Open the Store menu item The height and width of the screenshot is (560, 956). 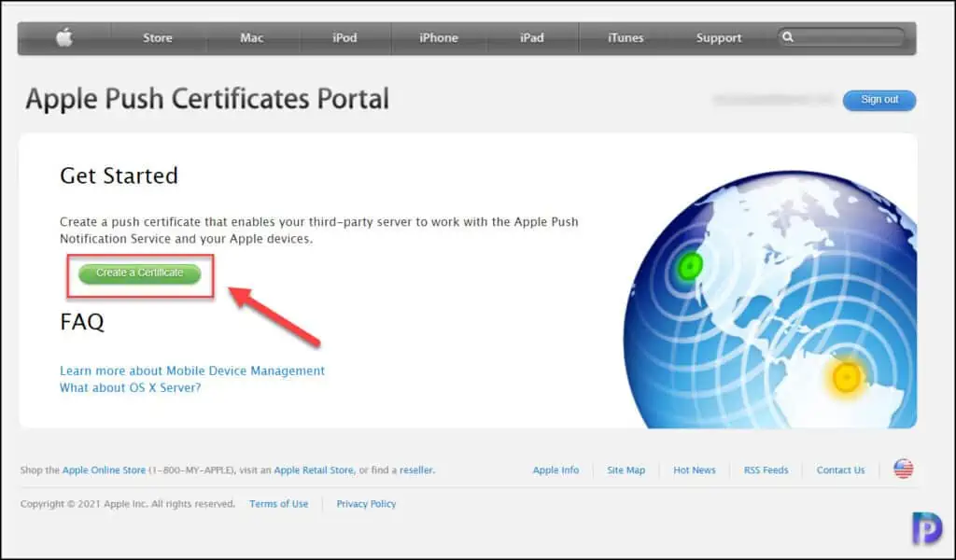coord(157,37)
